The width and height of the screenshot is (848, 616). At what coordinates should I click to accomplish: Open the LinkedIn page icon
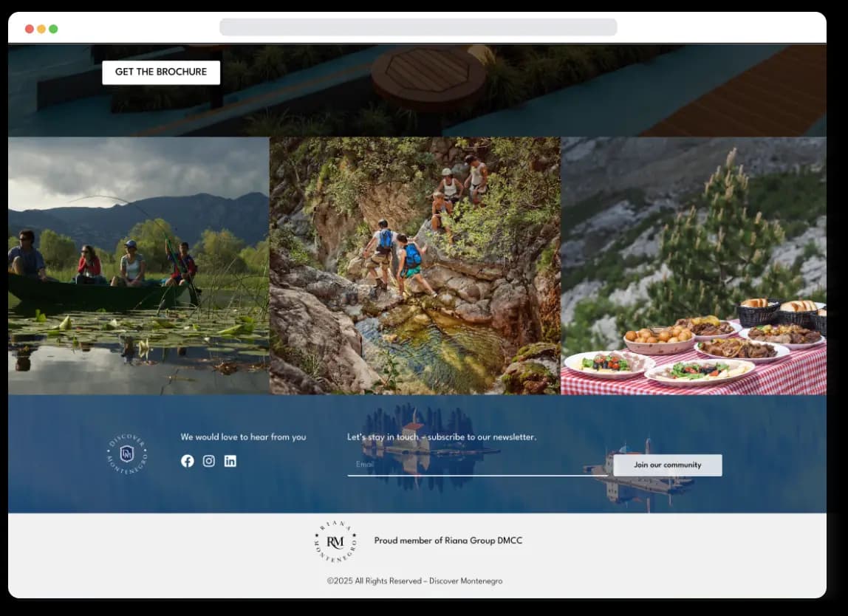pos(230,461)
